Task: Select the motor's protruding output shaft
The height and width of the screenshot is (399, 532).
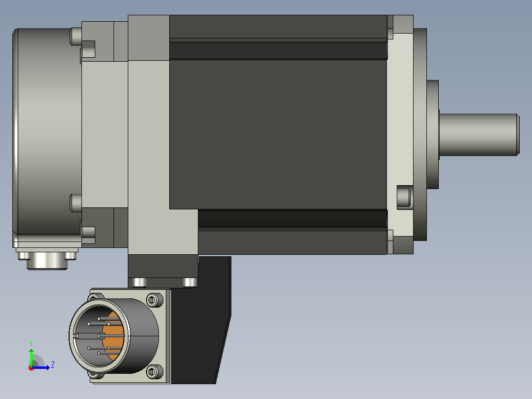Action: [479, 135]
